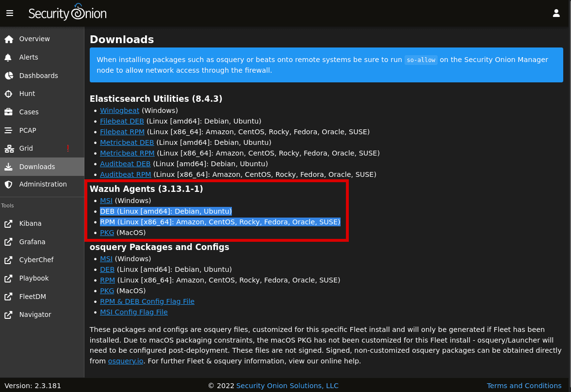Click the red Grid alert indicator
This screenshot has height=392, width=571.
point(68,148)
